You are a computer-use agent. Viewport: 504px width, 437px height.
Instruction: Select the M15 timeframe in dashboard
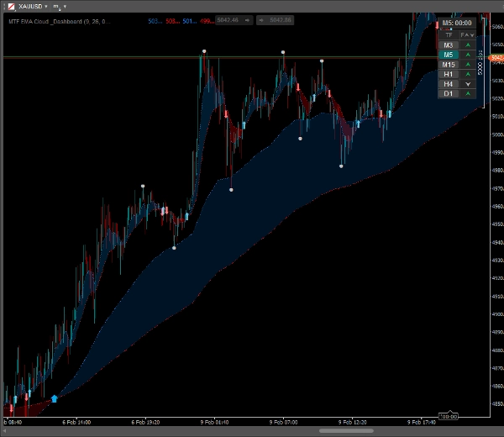click(x=449, y=65)
